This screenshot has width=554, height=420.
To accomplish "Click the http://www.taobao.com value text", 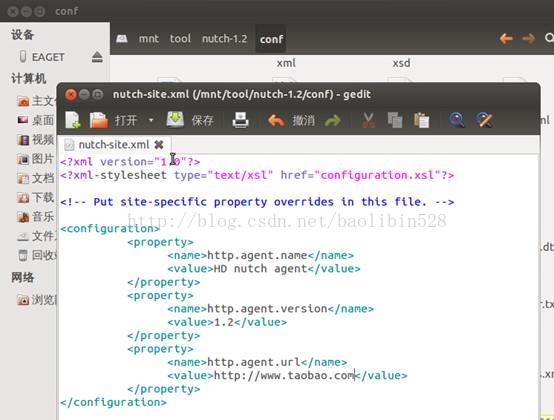I will coord(284,375).
